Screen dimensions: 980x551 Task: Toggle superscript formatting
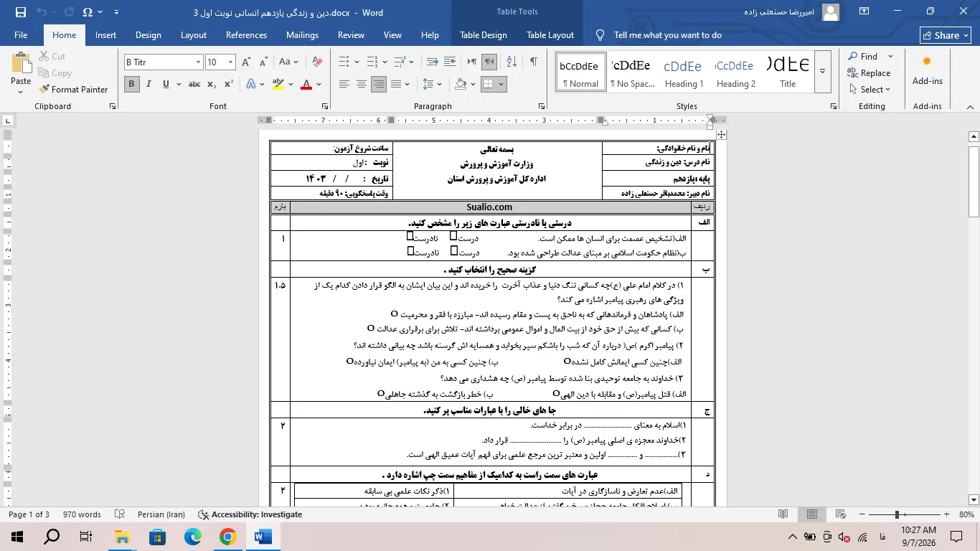pyautogui.click(x=229, y=84)
